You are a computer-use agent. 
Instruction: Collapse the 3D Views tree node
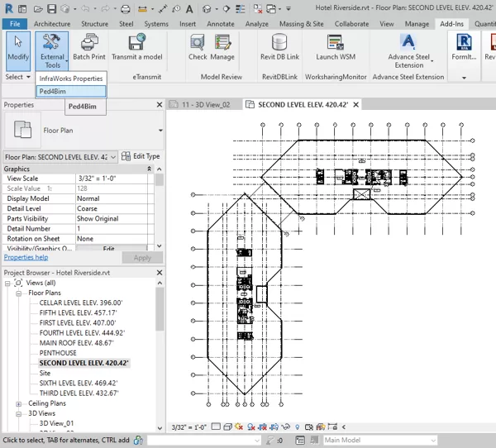click(x=19, y=414)
